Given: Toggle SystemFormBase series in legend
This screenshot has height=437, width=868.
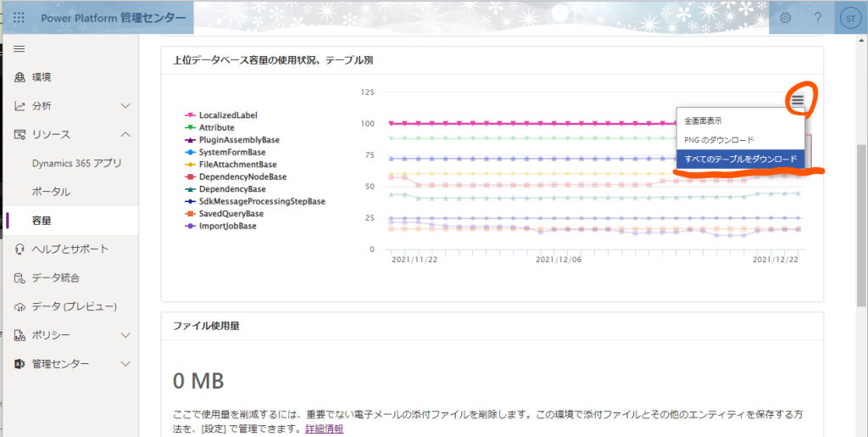Looking at the screenshot, I should pyautogui.click(x=225, y=152).
